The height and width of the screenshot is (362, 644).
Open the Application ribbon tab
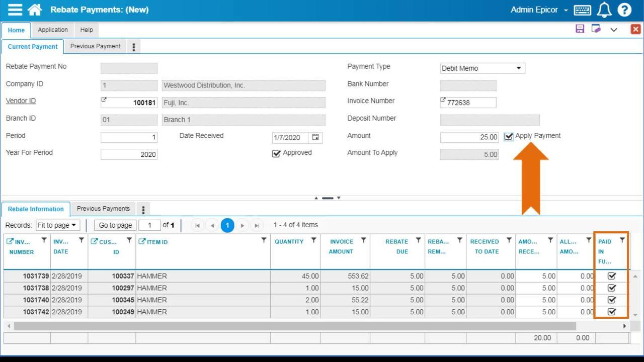tap(53, 30)
